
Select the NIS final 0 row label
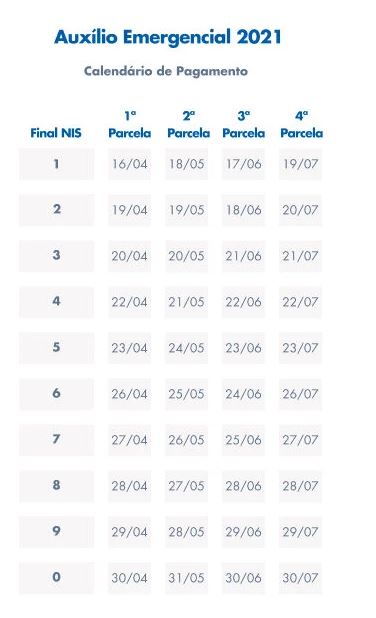(x=56, y=578)
